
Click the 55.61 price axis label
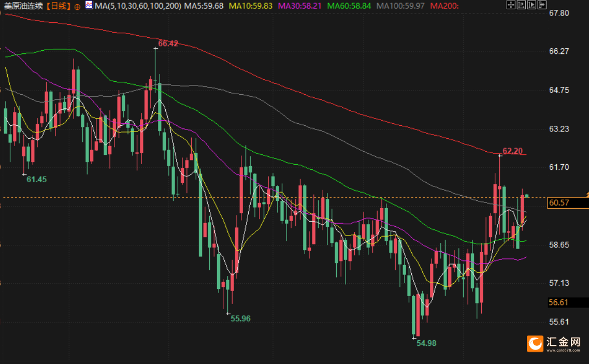559,322
